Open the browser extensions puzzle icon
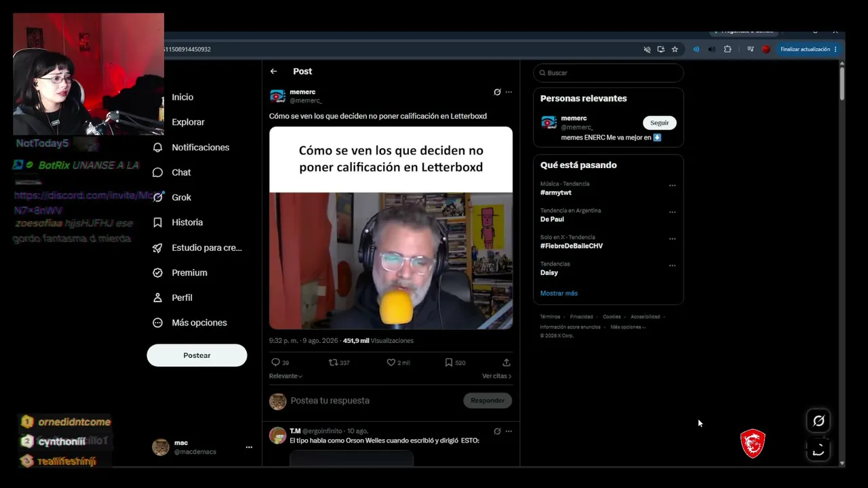Screen dimensions: 868x488 click(728, 49)
